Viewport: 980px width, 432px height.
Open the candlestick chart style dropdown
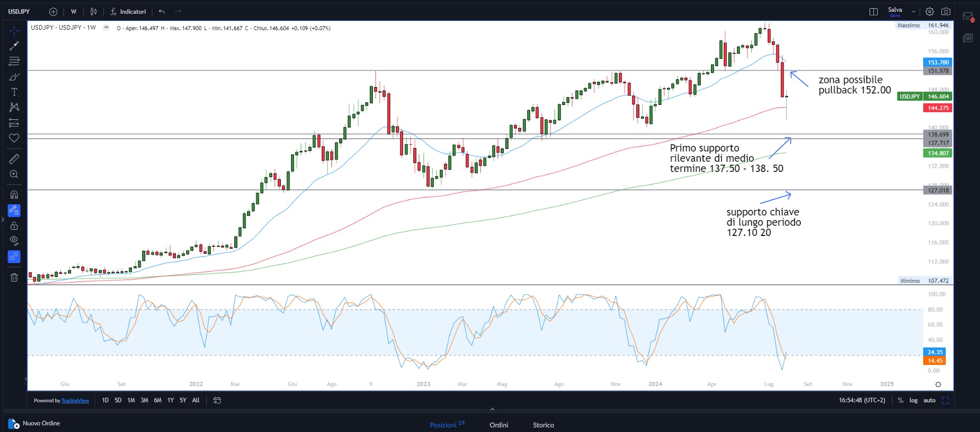[94, 12]
